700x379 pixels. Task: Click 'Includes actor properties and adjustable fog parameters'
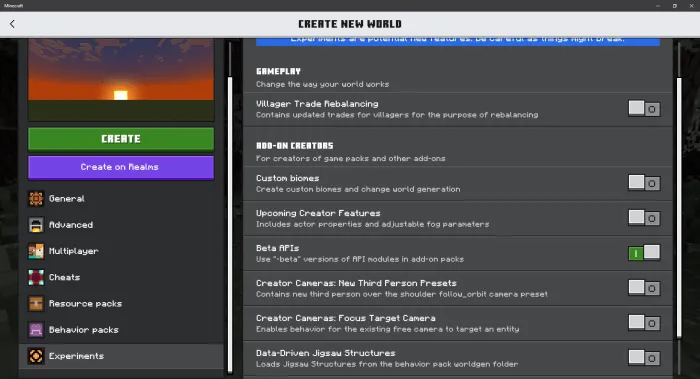click(372, 224)
